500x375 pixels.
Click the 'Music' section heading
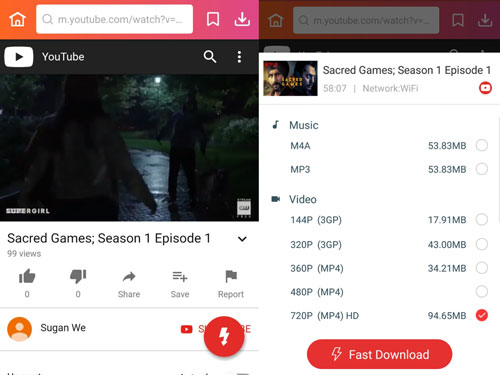pyautogui.click(x=304, y=125)
